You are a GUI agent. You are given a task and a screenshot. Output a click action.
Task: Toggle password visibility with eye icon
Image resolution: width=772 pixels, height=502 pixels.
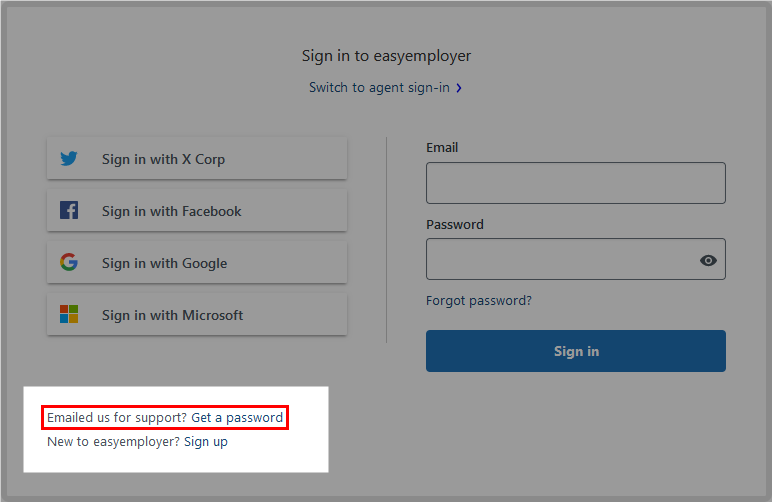click(708, 260)
